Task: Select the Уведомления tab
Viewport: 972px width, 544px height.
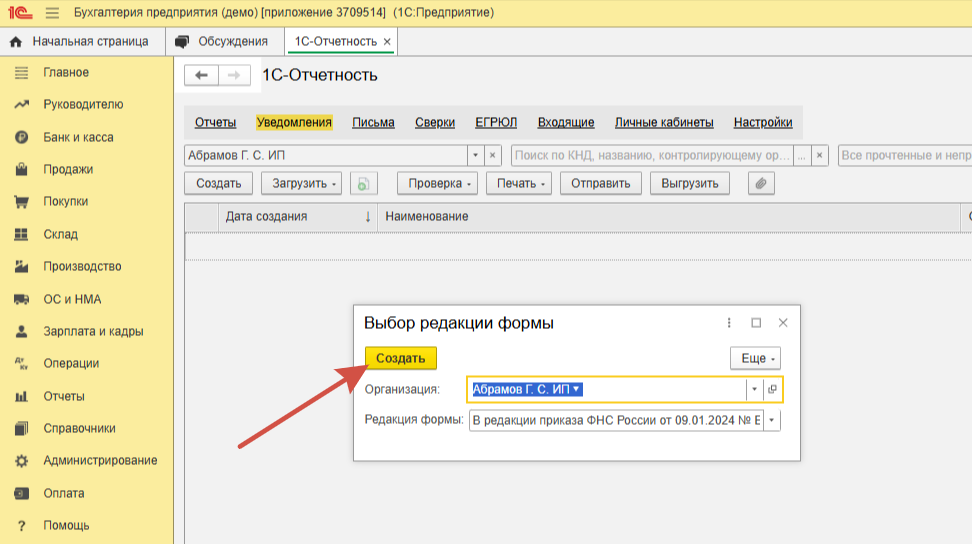Action: pos(294,123)
